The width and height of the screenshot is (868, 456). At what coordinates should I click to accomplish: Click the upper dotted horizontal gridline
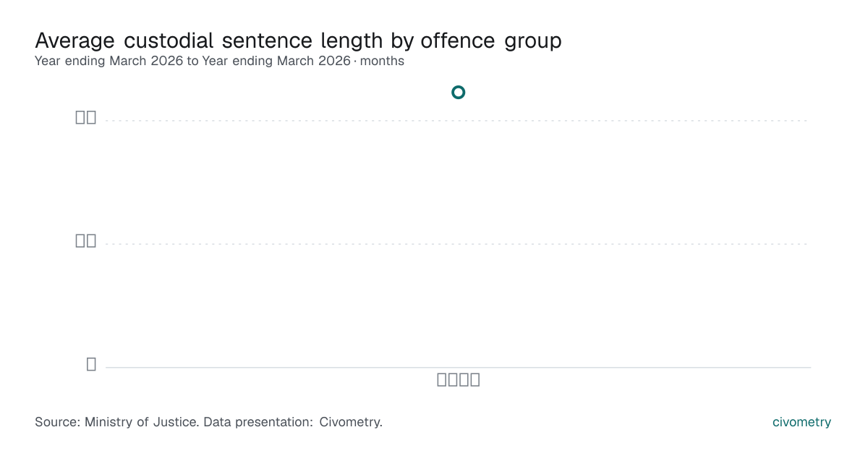point(458,121)
